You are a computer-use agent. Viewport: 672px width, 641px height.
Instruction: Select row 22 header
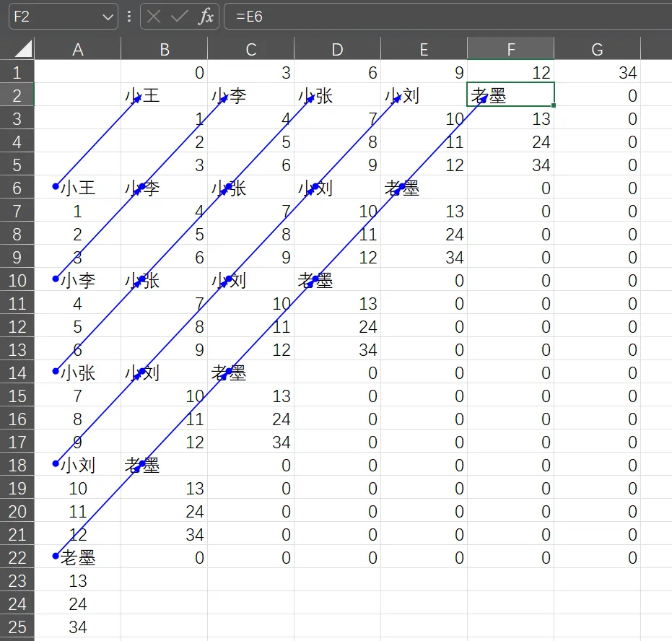click(17, 558)
